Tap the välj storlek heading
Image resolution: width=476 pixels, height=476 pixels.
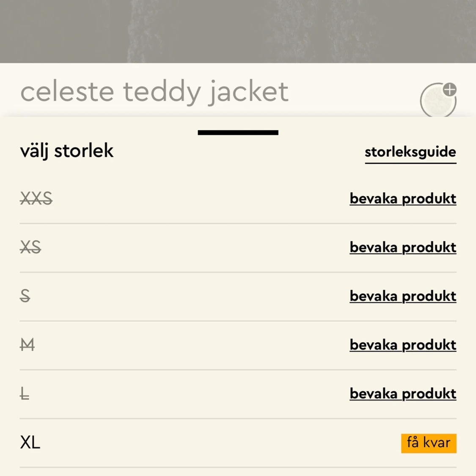point(66,151)
